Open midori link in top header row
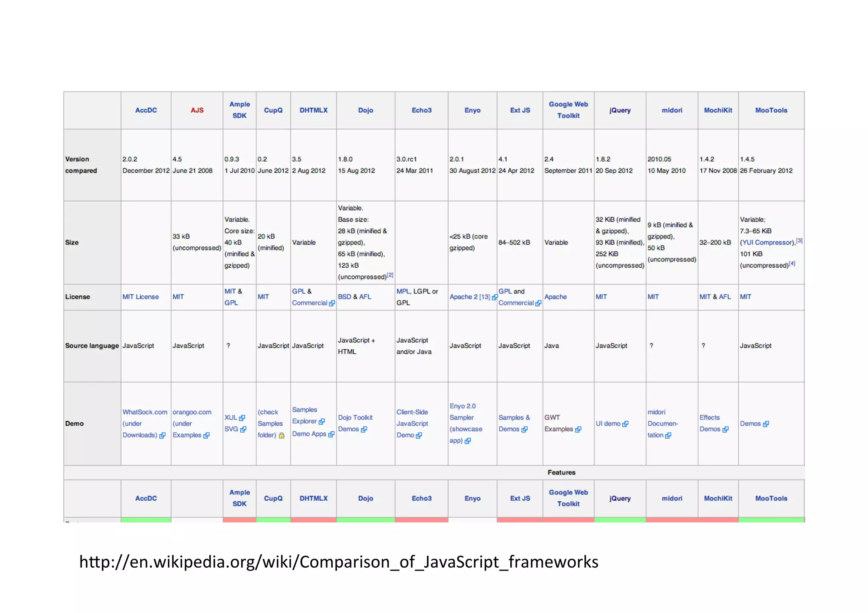 point(672,110)
